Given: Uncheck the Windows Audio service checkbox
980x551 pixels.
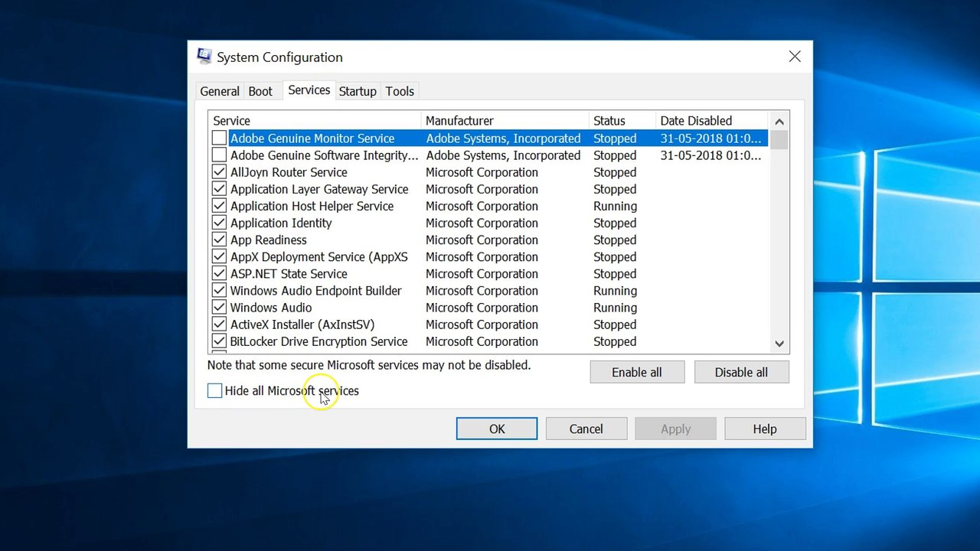Looking at the screenshot, I should [x=219, y=308].
